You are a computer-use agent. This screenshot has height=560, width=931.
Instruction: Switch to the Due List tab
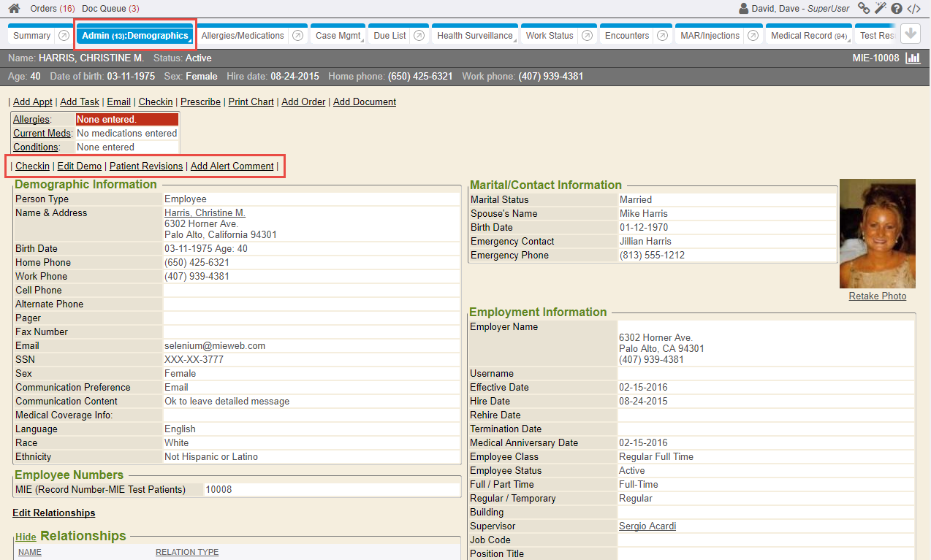click(389, 36)
